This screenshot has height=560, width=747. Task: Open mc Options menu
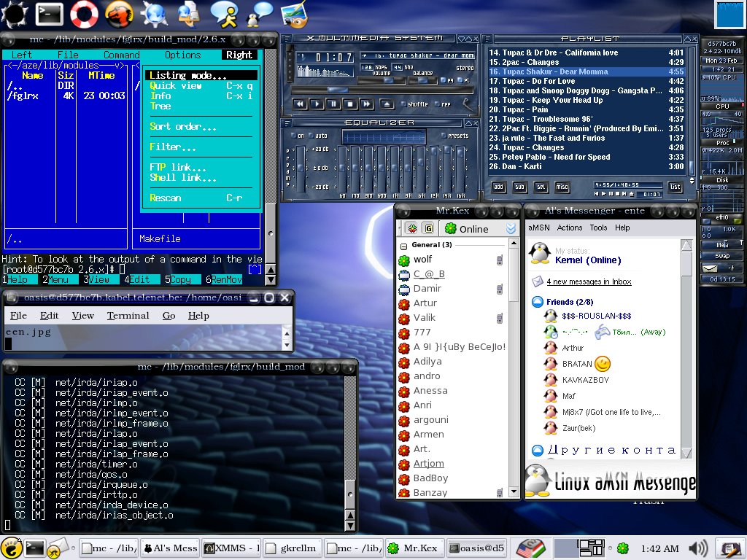tap(183, 55)
